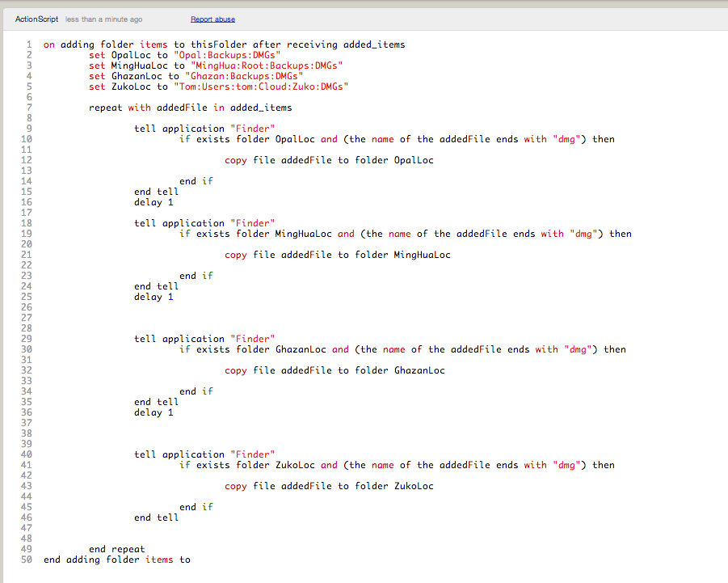The height and width of the screenshot is (583, 728).
Task: Click 'if exists folder OpalLoc' line
Action: (397, 139)
